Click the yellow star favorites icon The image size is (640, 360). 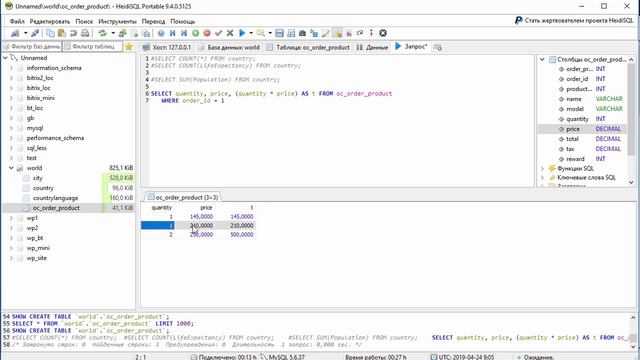tap(129, 47)
